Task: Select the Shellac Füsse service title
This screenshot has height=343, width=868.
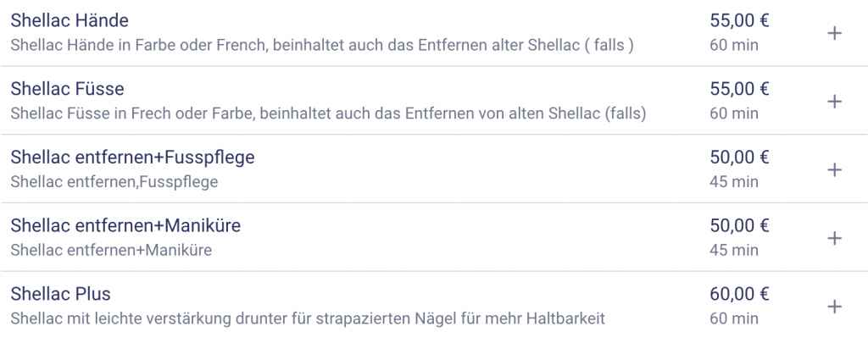Action: [68, 89]
